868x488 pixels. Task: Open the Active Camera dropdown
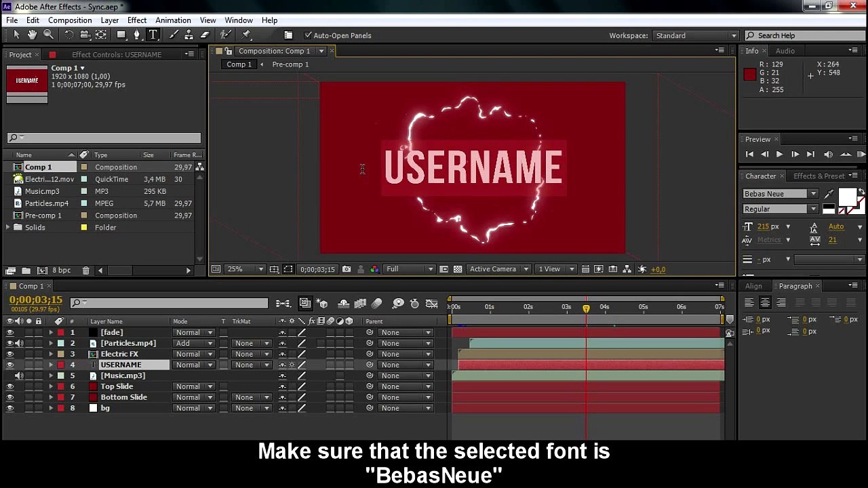(498, 269)
